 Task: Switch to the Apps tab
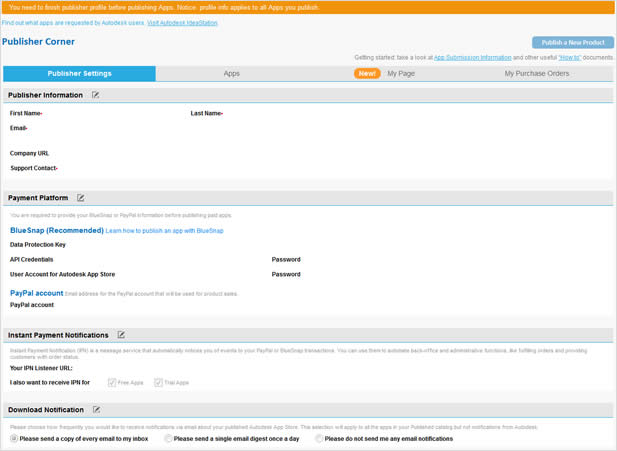pyautogui.click(x=231, y=74)
